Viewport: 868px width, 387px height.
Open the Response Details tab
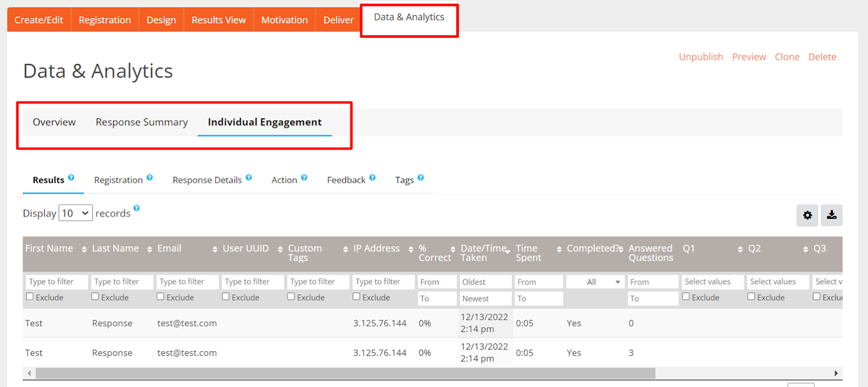tap(207, 180)
